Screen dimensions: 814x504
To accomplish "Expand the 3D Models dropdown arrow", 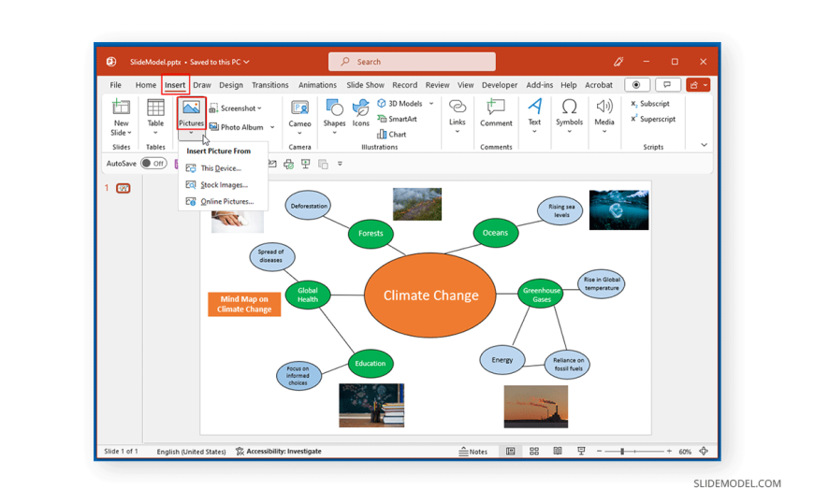I will 431,103.
